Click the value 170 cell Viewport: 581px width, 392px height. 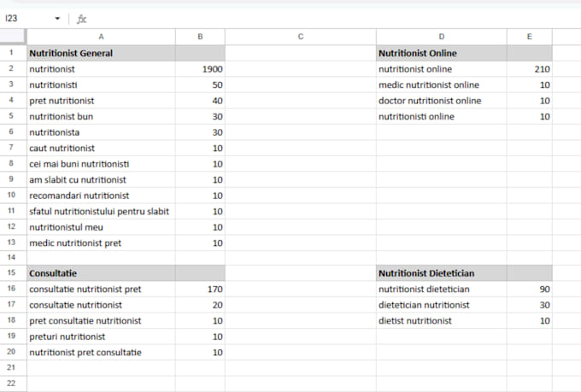200,289
